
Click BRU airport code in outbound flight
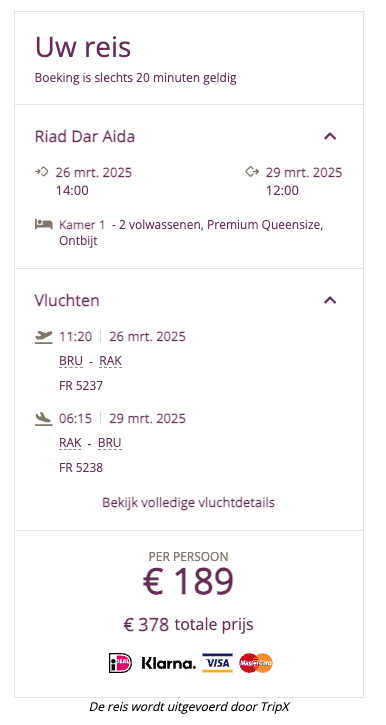pos(71,361)
